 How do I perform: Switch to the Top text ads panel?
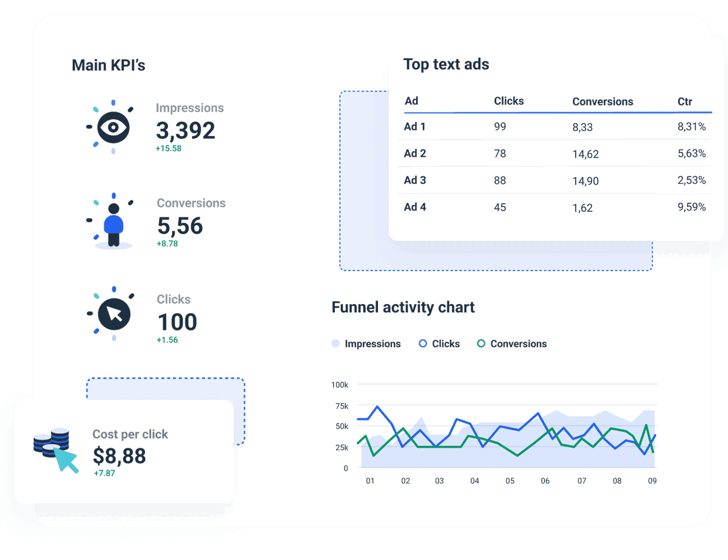click(447, 64)
